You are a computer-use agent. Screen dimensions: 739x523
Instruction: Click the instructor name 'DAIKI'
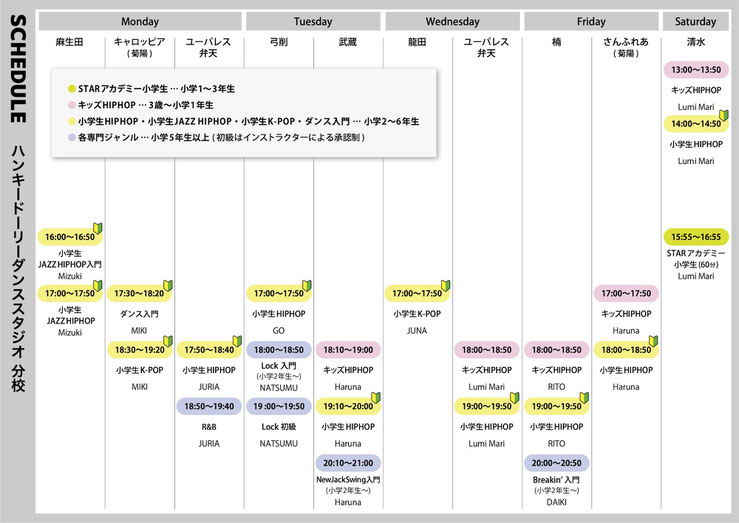[x=557, y=502]
